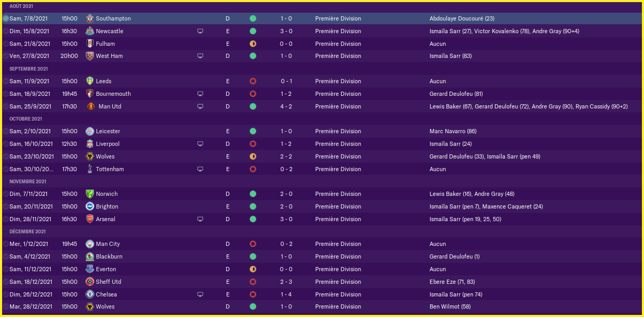Click the Man Utd club badge

[91, 106]
